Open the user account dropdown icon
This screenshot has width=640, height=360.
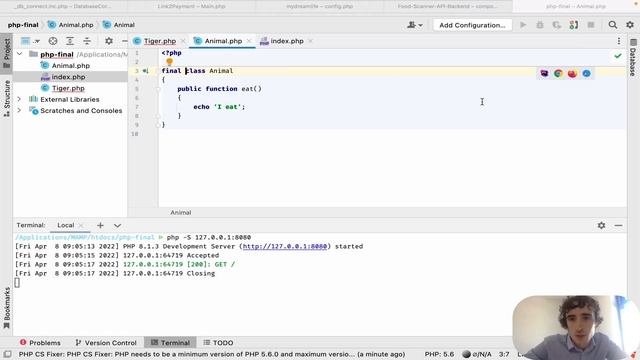pos(414,25)
